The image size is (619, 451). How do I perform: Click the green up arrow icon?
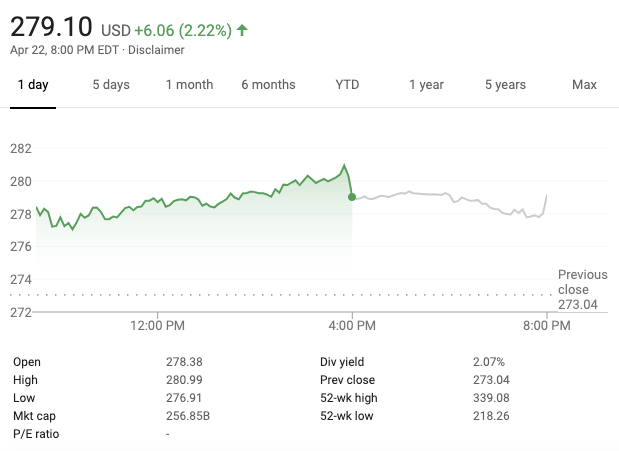242,30
